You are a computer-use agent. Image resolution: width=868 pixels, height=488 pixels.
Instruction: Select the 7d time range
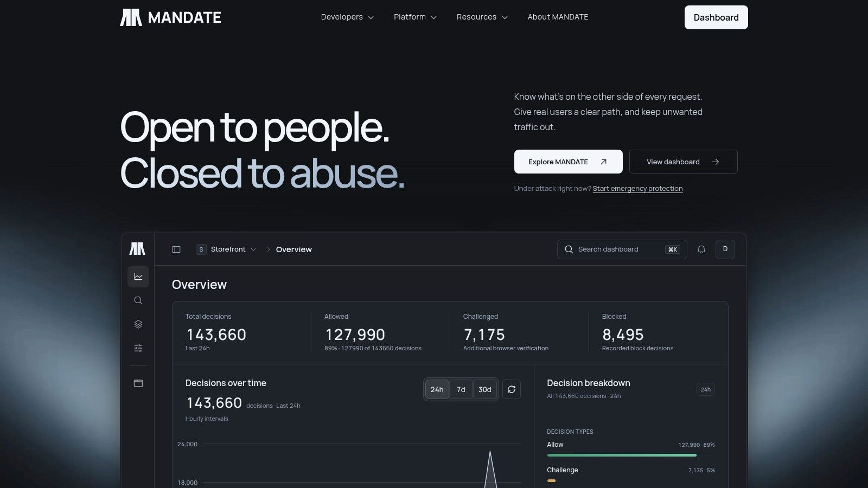click(461, 389)
